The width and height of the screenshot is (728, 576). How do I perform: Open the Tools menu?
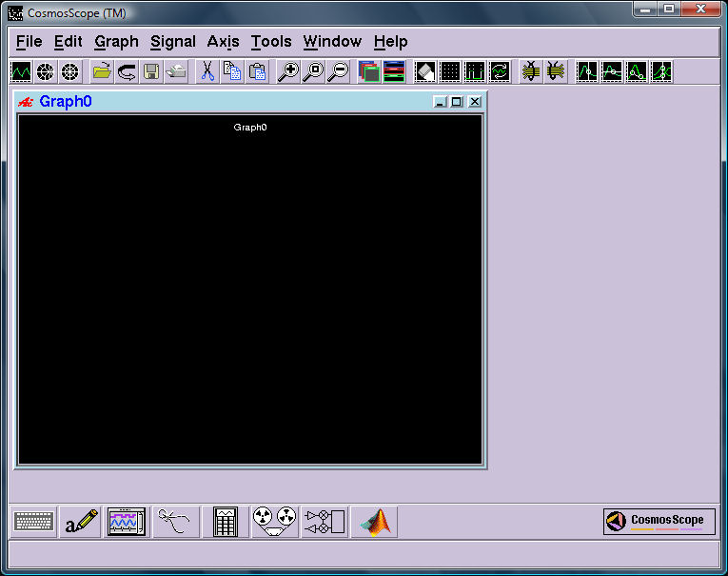(x=271, y=42)
